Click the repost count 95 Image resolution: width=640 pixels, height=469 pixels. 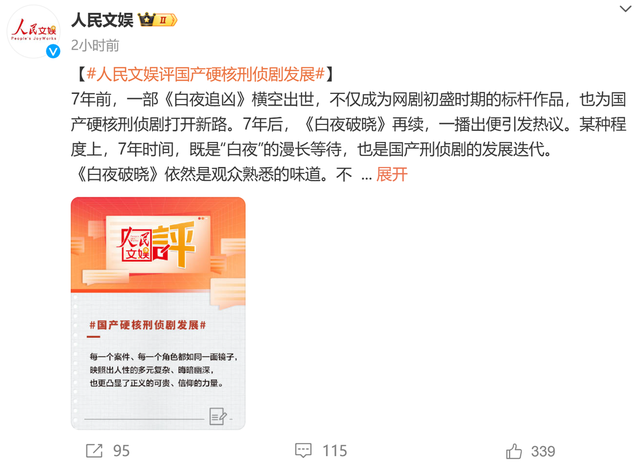click(x=121, y=451)
